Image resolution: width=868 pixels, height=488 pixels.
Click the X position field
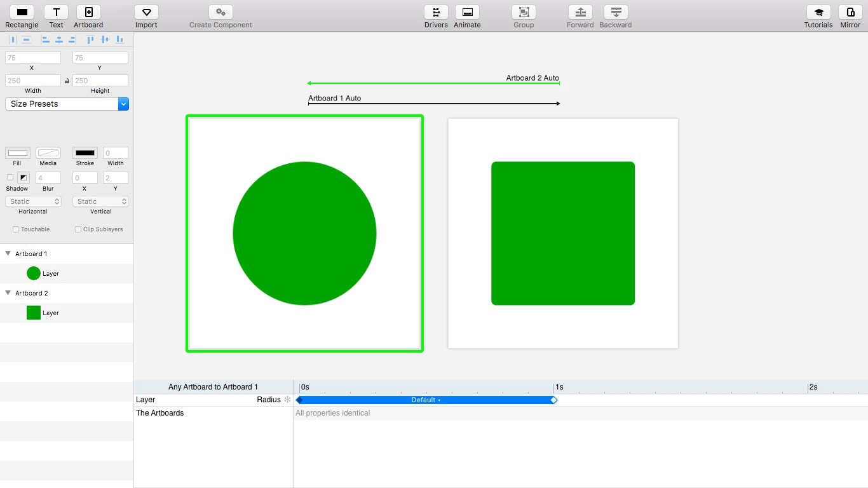pyautogui.click(x=33, y=58)
